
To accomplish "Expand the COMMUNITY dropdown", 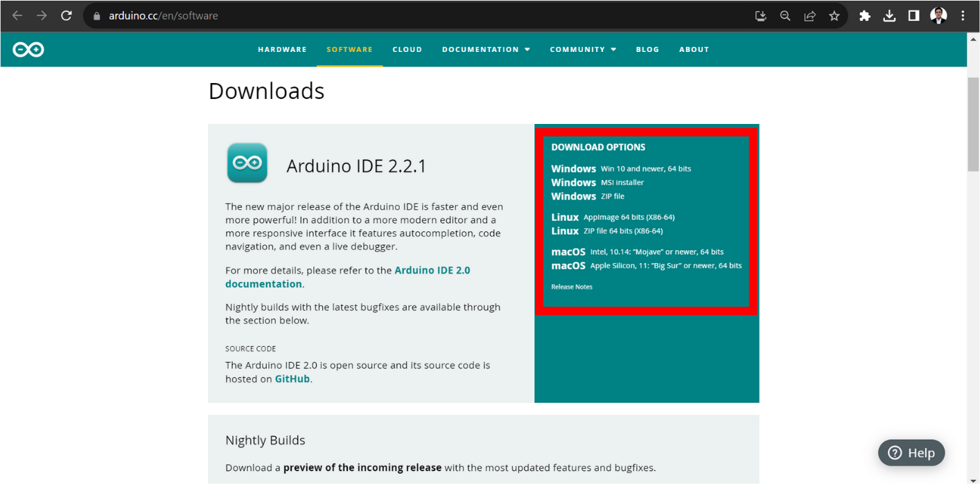I will tap(583, 49).
